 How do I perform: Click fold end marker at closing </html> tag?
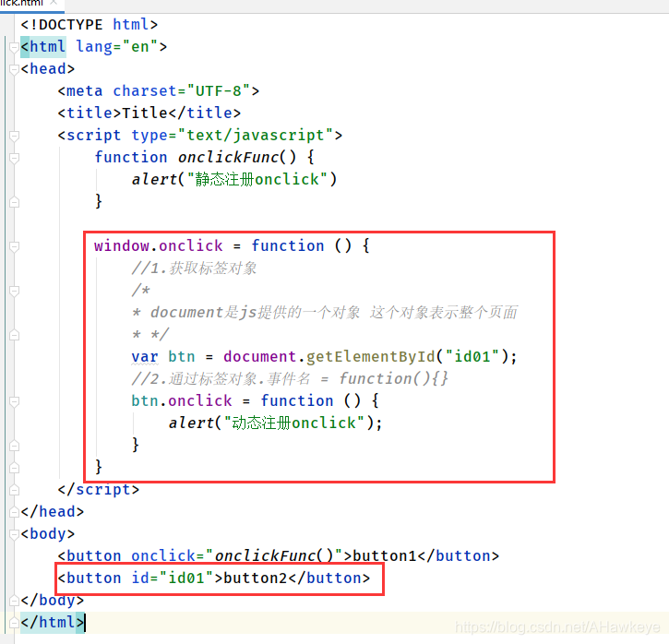14,623
